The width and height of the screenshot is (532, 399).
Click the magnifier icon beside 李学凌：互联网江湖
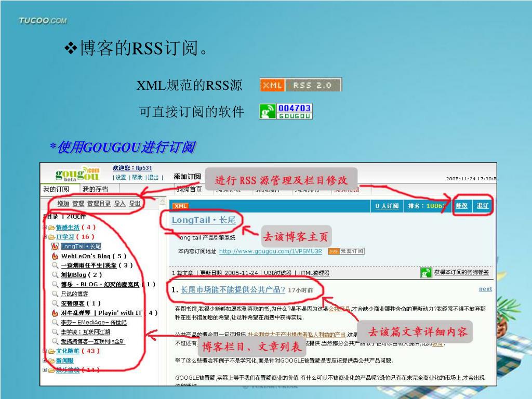pos(55,332)
